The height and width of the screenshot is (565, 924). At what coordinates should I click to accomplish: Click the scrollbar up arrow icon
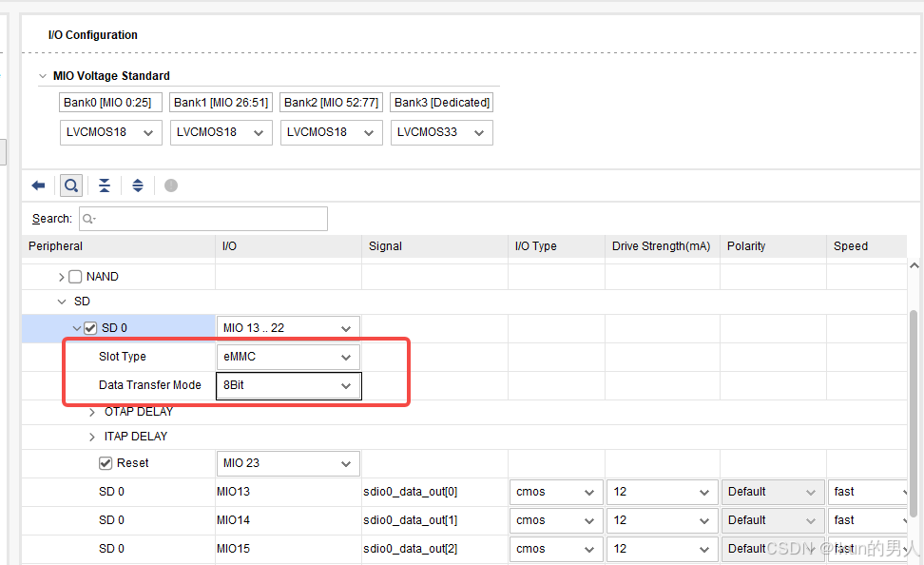click(x=914, y=264)
